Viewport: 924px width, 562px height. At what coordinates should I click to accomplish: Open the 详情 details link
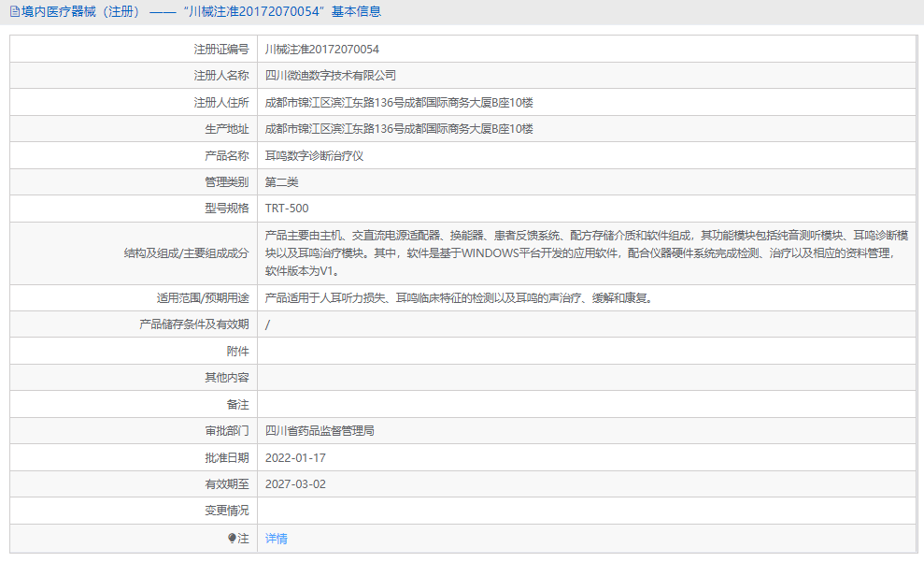tap(275, 538)
